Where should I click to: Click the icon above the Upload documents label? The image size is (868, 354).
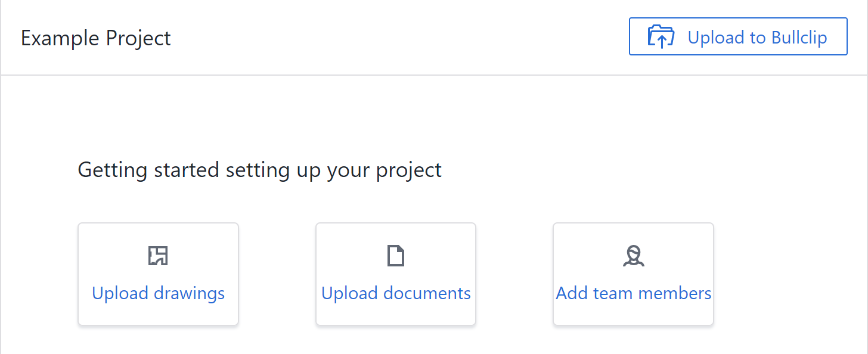click(x=396, y=256)
